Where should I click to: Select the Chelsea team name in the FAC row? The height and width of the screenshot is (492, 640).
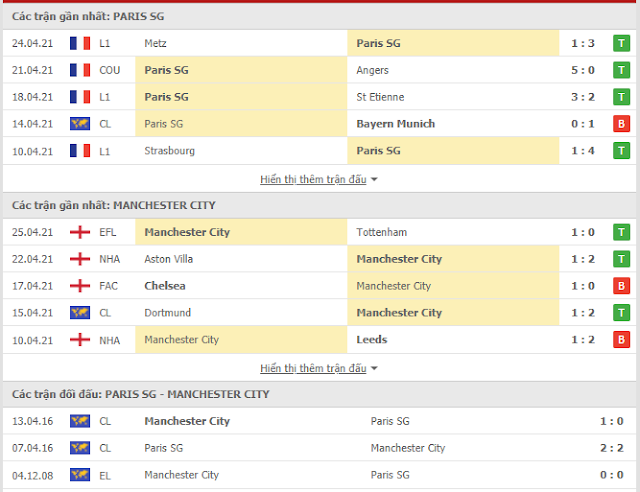165,286
